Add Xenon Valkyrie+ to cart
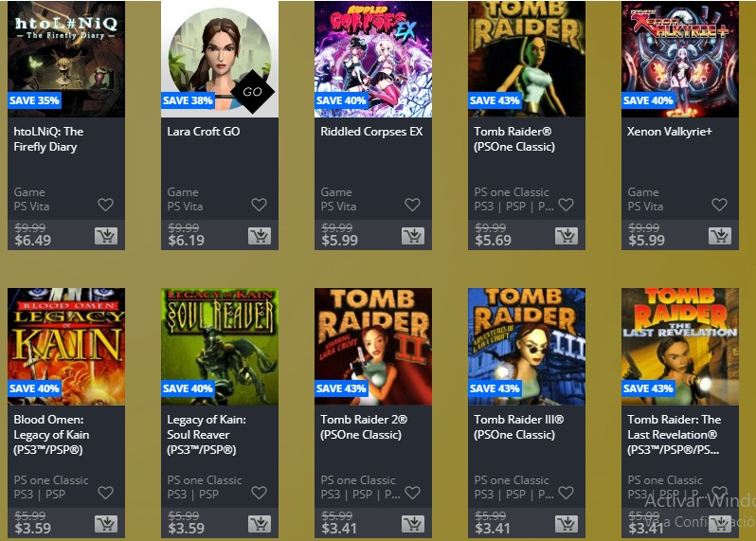This screenshot has width=756, height=541. pyautogui.click(x=719, y=236)
